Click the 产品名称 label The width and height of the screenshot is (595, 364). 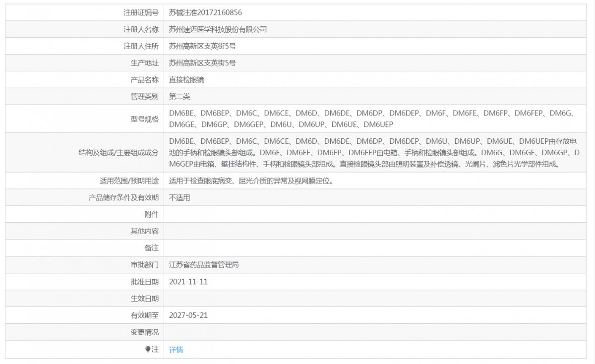(144, 80)
